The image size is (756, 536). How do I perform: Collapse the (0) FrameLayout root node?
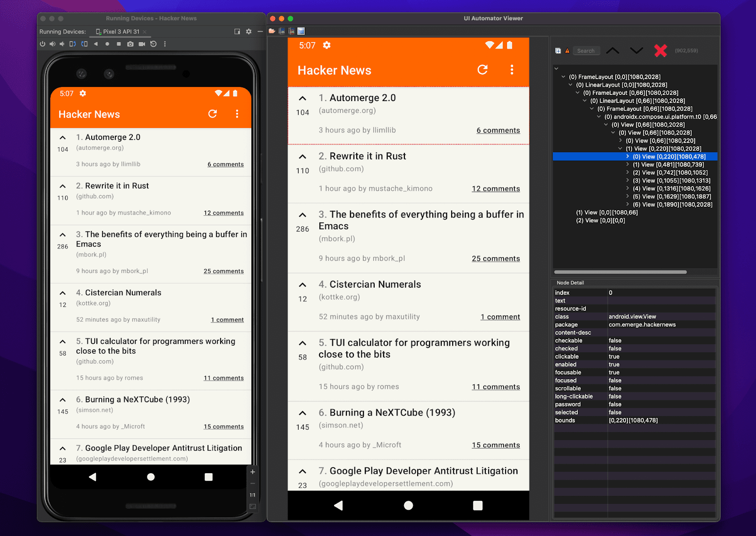(563, 77)
